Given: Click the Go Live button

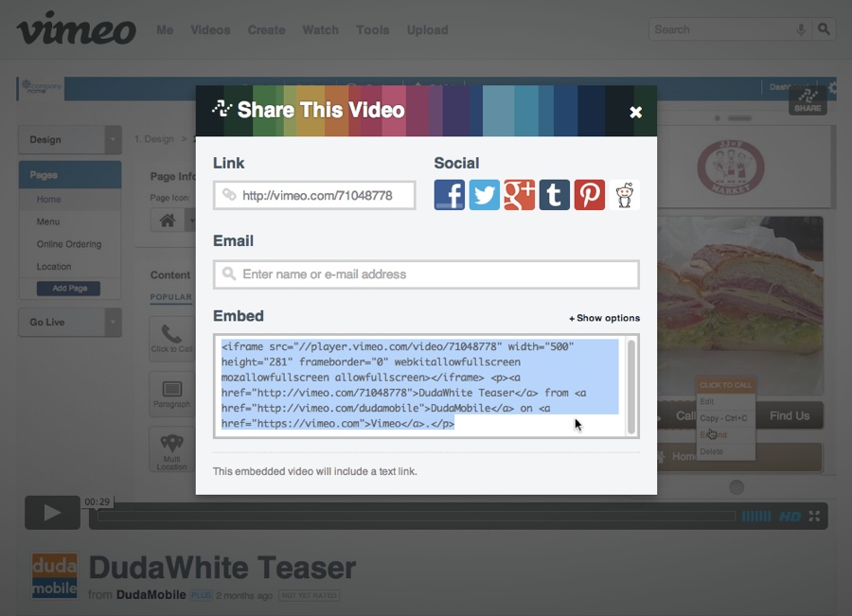Looking at the screenshot, I should [x=62, y=322].
